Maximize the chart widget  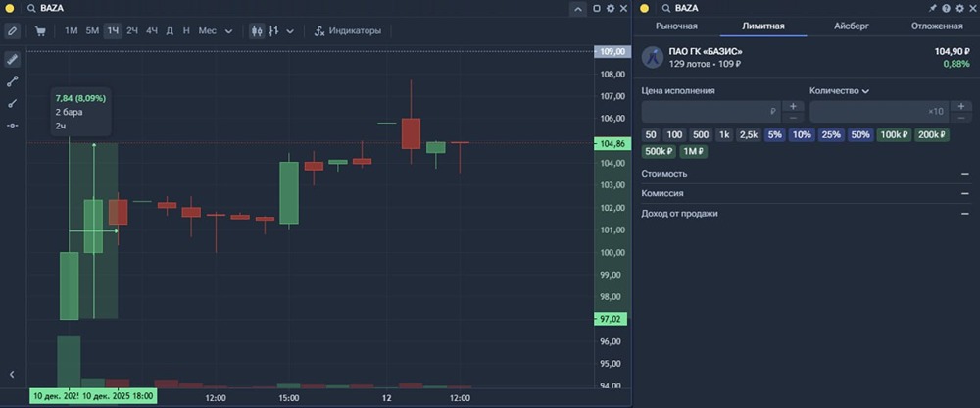[x=596, y=8]
